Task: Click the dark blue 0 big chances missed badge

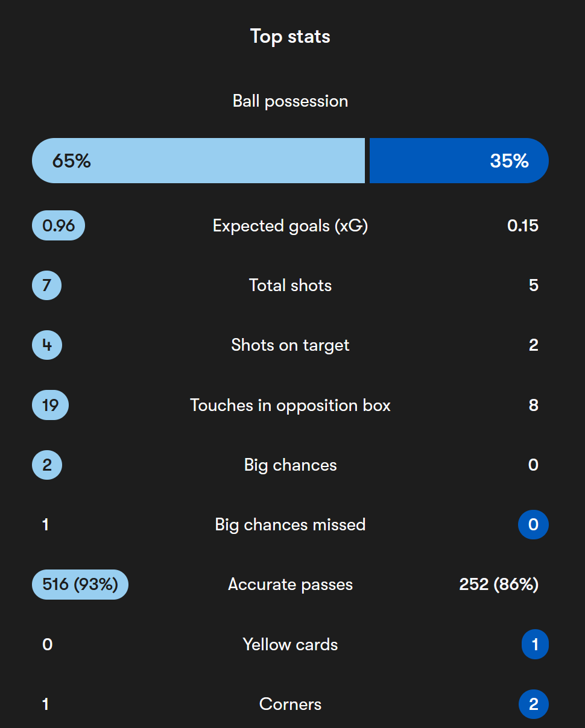Action: tap(533, 524)
